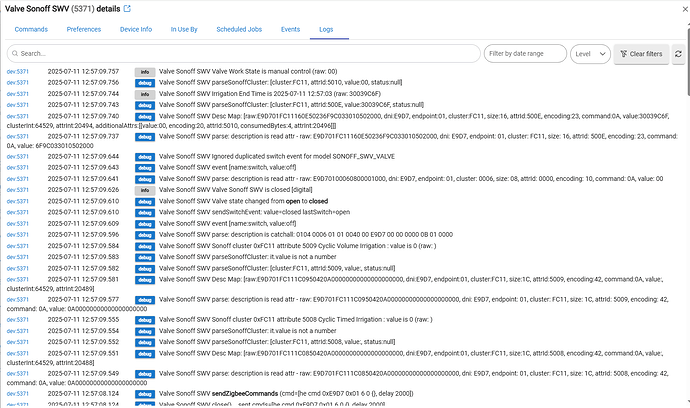Open the Filter by date range field
The height and width of the screenshot is (408, 690).
coord(525,54)
